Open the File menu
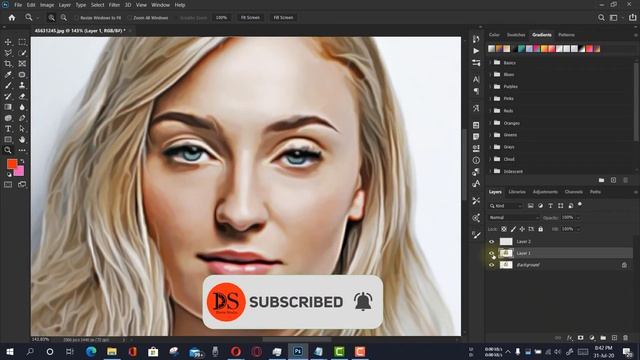The image size is (640, 360). click(x=18, y=5)
